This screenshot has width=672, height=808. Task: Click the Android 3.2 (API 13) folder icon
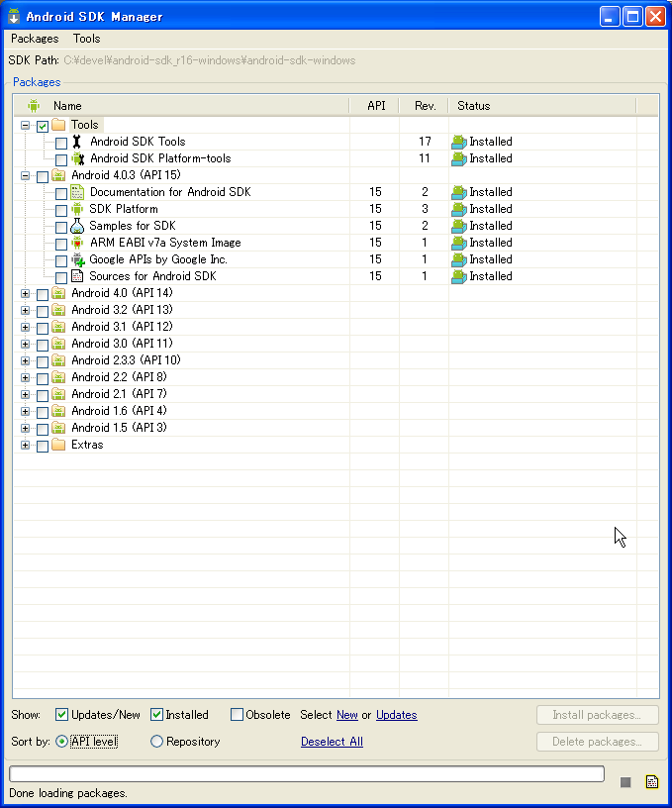58,310
